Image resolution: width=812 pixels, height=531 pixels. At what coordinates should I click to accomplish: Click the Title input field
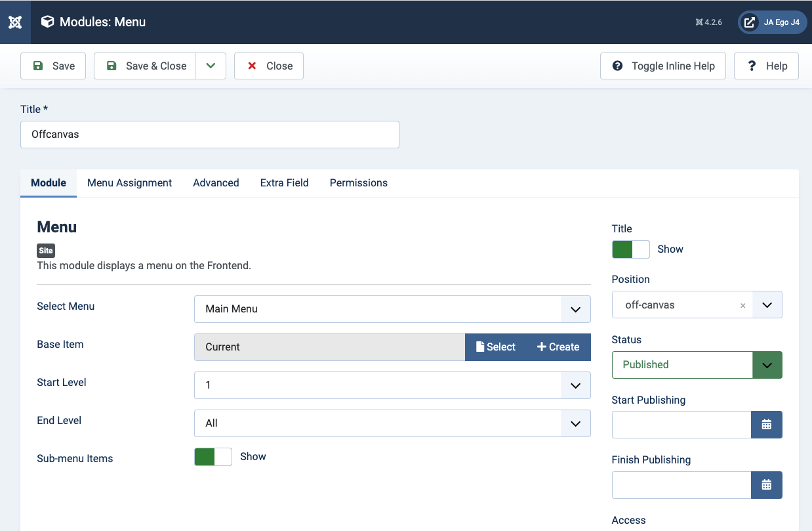[x=209, y=135]
